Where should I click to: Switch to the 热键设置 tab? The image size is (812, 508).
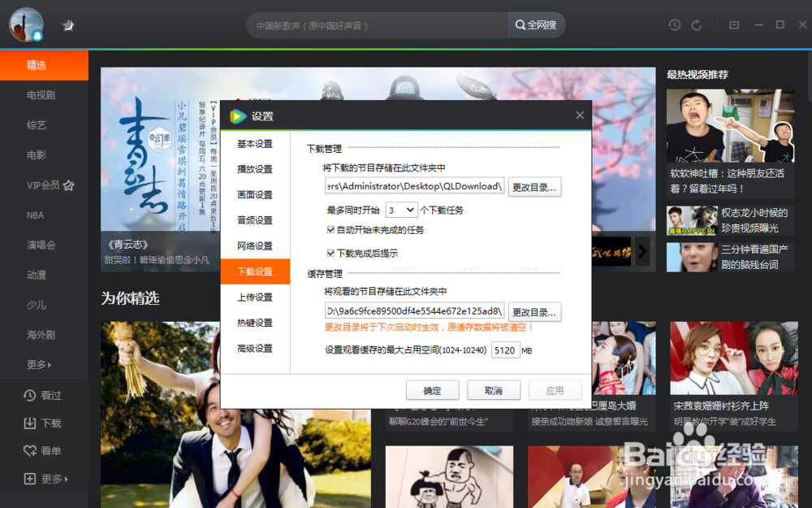coord(255,322)
